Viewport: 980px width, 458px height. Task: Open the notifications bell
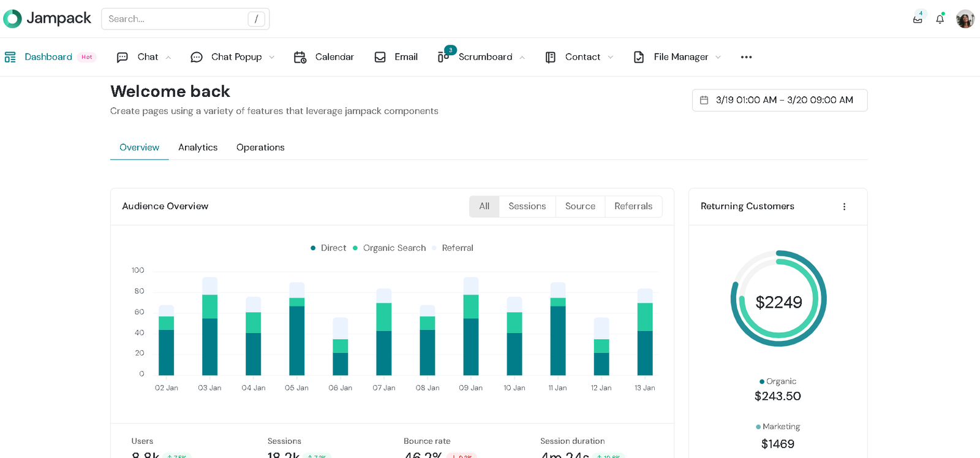pos(940,19)
